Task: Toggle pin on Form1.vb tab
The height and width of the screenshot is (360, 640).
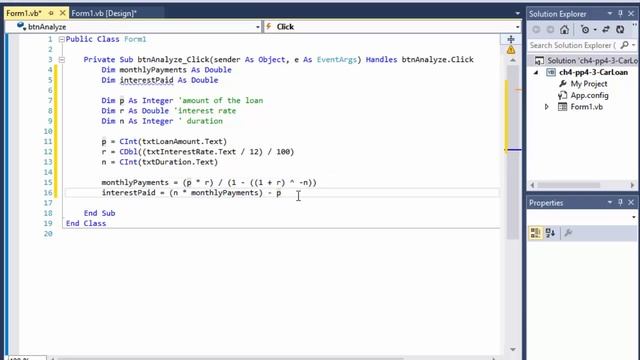Action: pos(51,13)
